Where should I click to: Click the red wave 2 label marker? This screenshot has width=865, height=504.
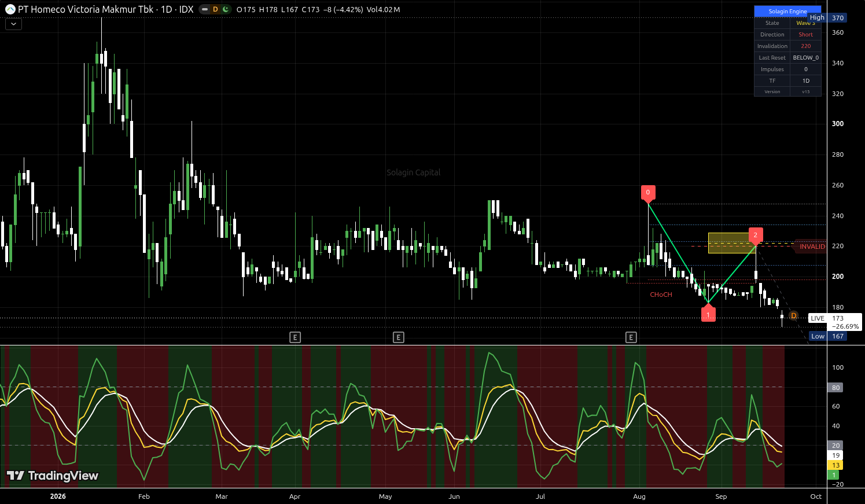755,236
